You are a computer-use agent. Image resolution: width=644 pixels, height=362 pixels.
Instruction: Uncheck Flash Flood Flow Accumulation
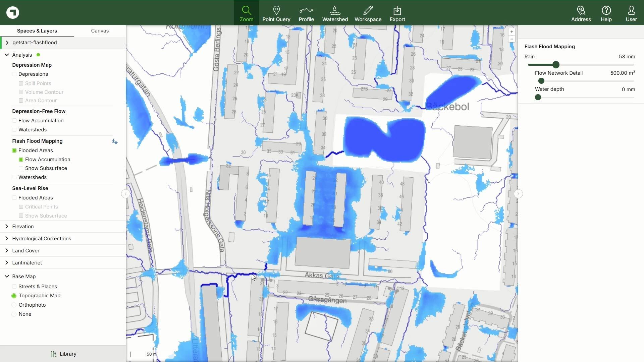click(x=21, y=160)
